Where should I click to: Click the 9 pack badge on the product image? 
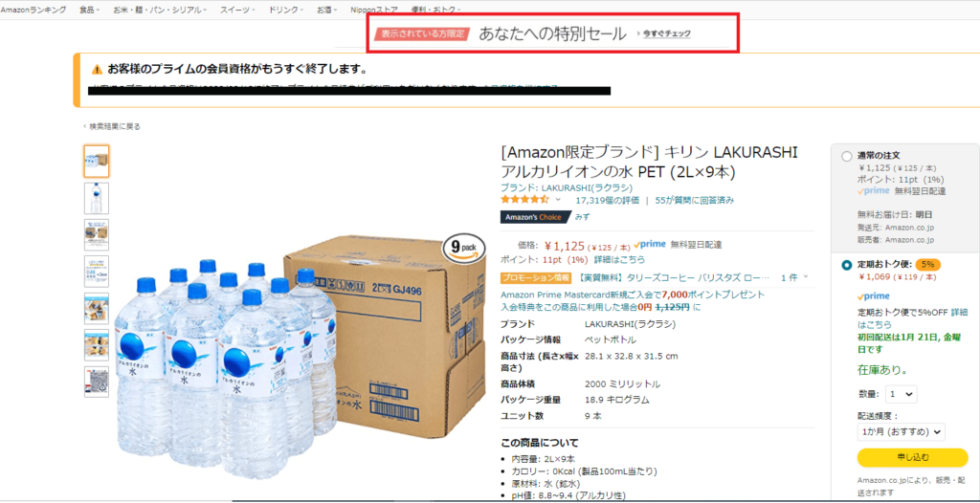[464, 248]
